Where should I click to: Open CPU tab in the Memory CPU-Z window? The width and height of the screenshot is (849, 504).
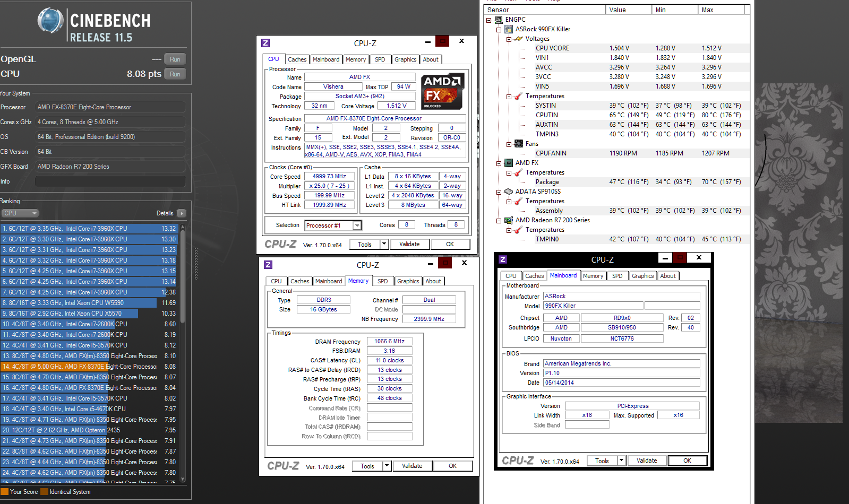[276, 281]
